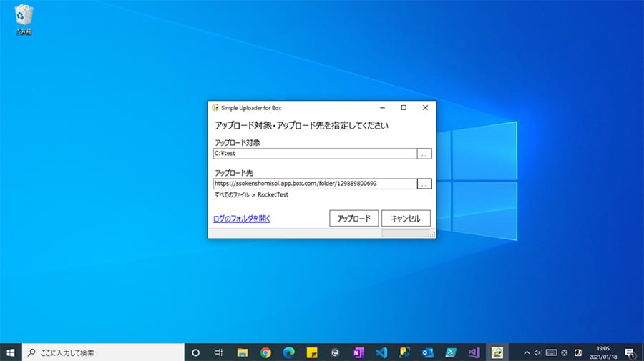
Task: Click the volume icon in system tray
Action: point(538,352)
